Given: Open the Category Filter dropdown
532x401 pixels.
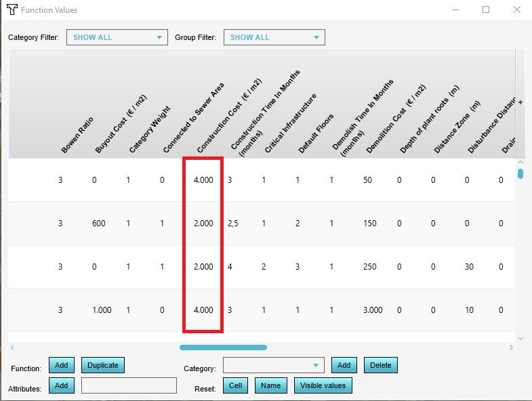Looking at the screenshot, I should point(117,37).
